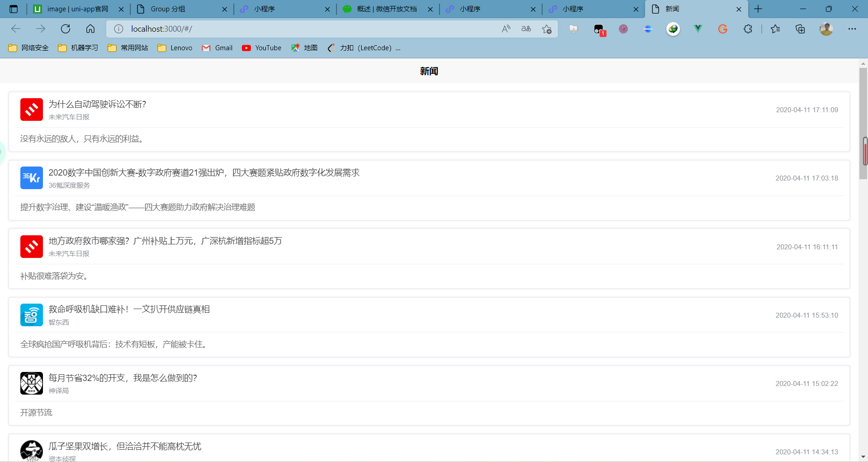The height and width of the screenshot is (462, 868).
Task: Open a new tab with plus icon
Action: (x=758, y=9)
